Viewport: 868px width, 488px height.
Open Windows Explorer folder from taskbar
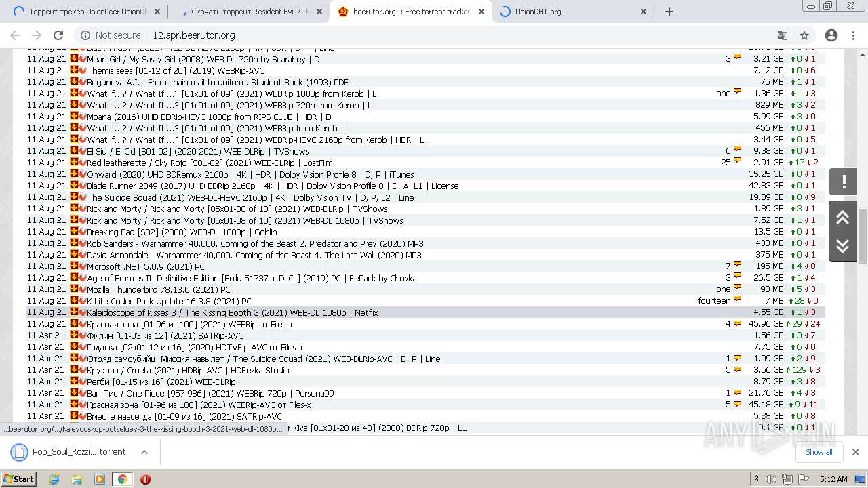point(77,479)
